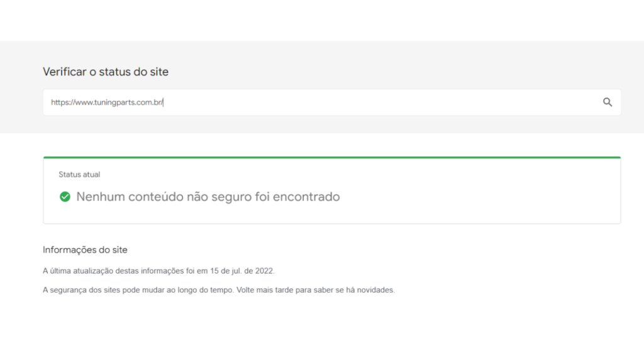Click the heading 'Verificar o status do site'

tap(104, 72)
